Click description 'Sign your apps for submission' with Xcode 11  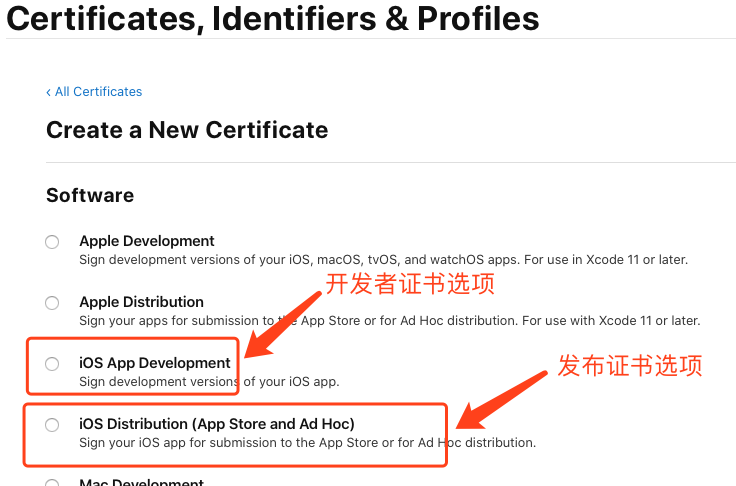390,321
